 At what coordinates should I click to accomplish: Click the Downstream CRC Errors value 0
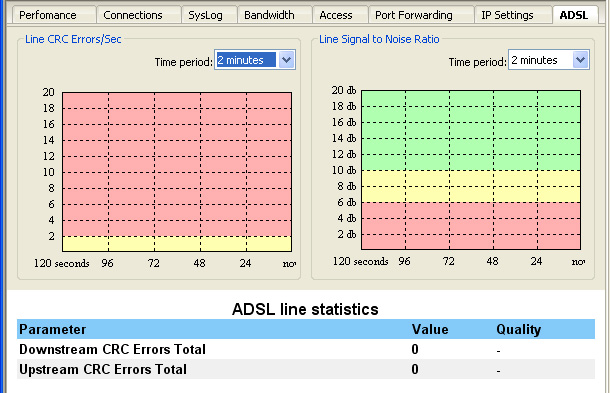(x=415, y=349)
